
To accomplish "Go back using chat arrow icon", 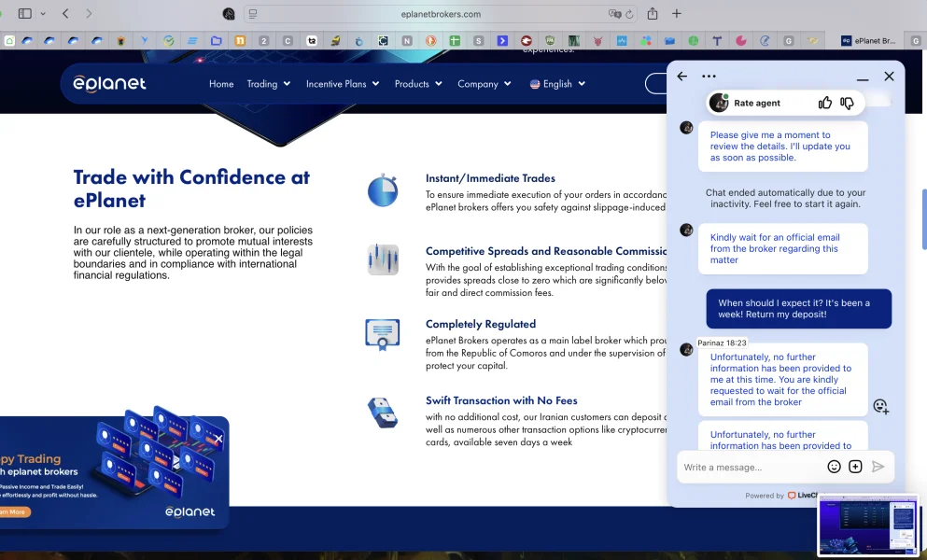I will pyautogui.click(x=682, y=77).
